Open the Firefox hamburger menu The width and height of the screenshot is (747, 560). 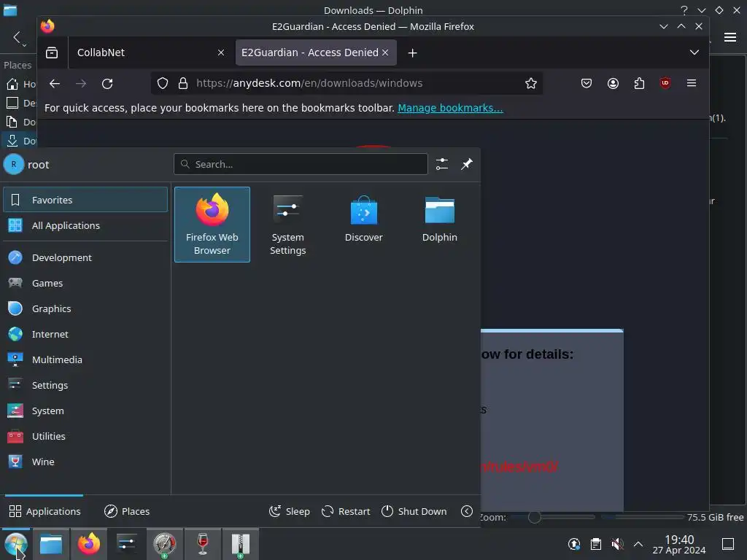[x=692, y=83]
